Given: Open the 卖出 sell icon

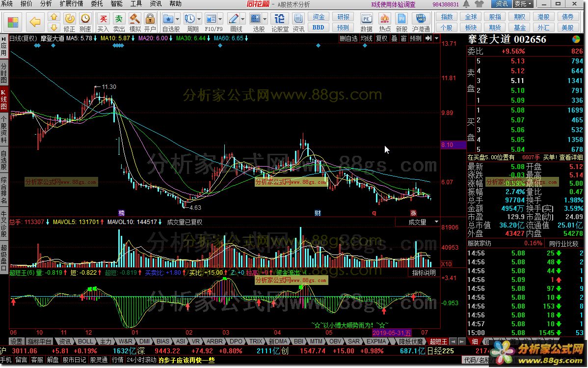Looking at the screenshot, I should [119, 19].
